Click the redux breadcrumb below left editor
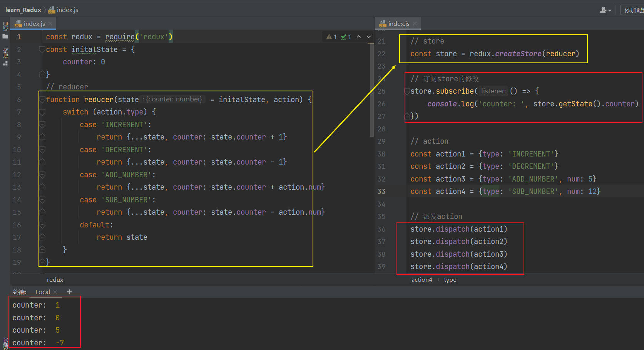The width and height of the screenshot is (644, 350). tap(55, 280)
